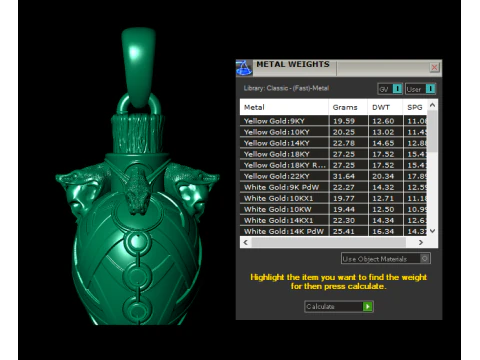Select the Yellow Gold:14KY row
Screen dimensions: 480x360
click(x=333, y=143)
